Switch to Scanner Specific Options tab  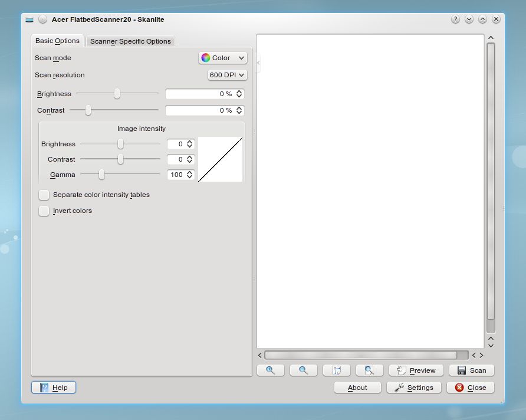pos(130,41)
